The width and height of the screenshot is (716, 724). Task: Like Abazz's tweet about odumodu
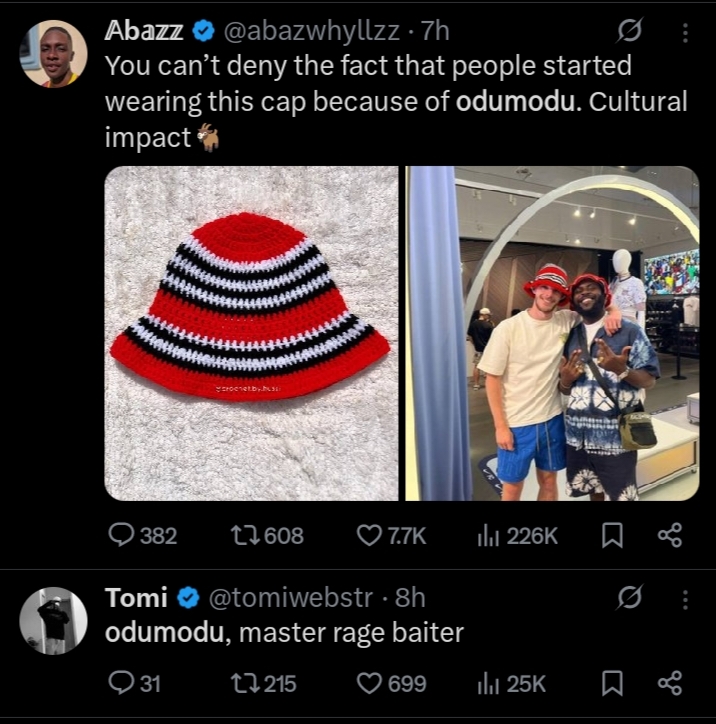click(x=369, y=536)
